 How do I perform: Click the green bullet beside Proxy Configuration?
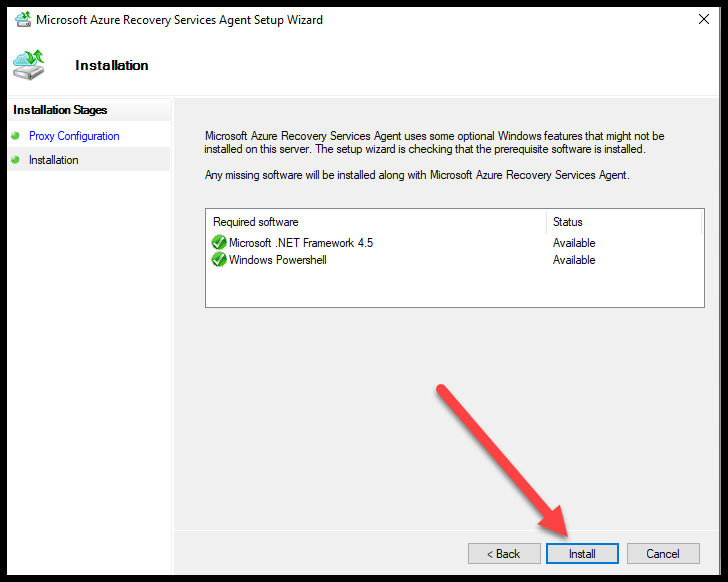15,136
